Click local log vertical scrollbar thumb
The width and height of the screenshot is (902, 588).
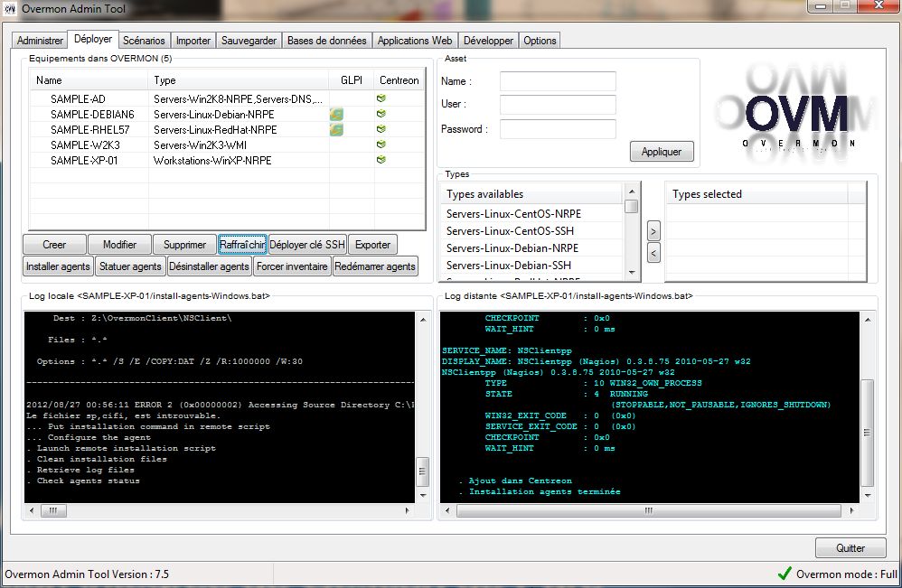tap(422, 471)
